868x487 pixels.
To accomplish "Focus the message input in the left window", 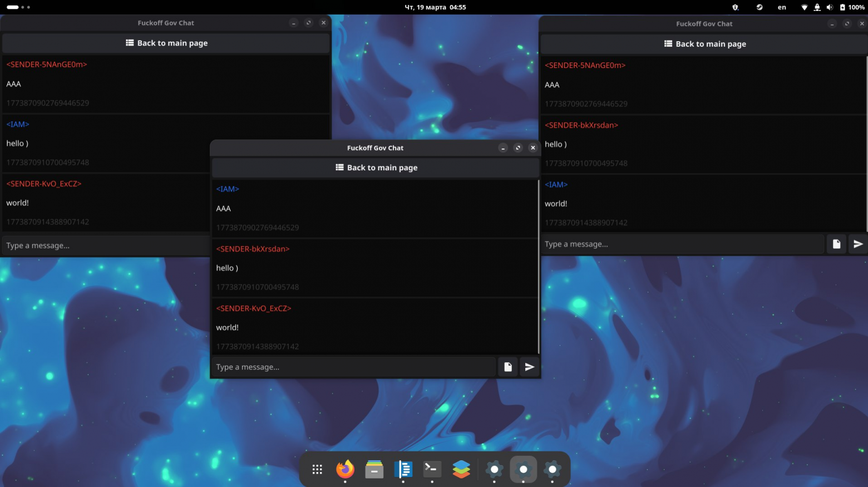I will point(106,245).
